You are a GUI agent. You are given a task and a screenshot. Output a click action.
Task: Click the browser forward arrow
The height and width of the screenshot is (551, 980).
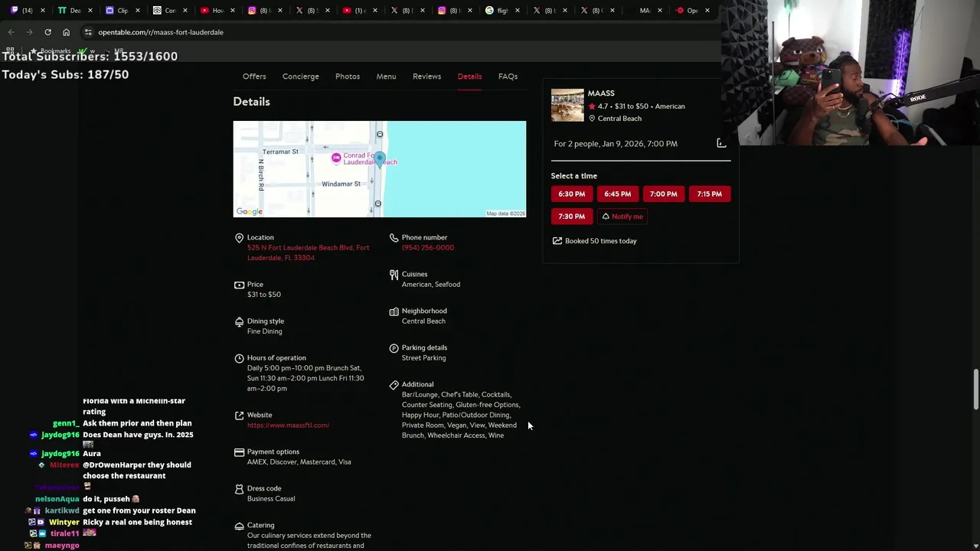(29, 32)
